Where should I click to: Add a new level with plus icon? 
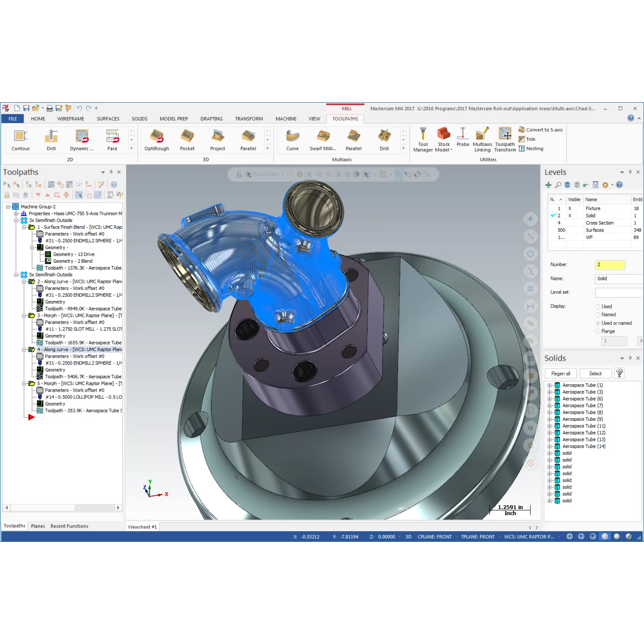pyautogui.click(x=548, y=185)
